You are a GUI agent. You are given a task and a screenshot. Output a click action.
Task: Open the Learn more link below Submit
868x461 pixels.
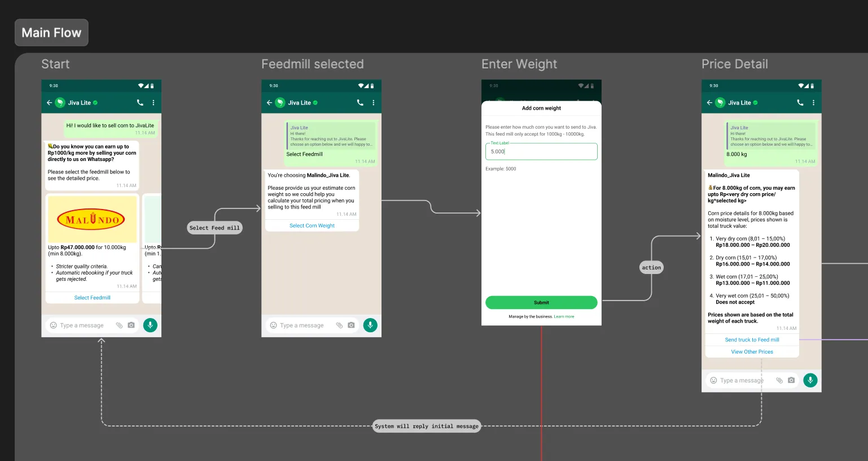click(564, 316)
